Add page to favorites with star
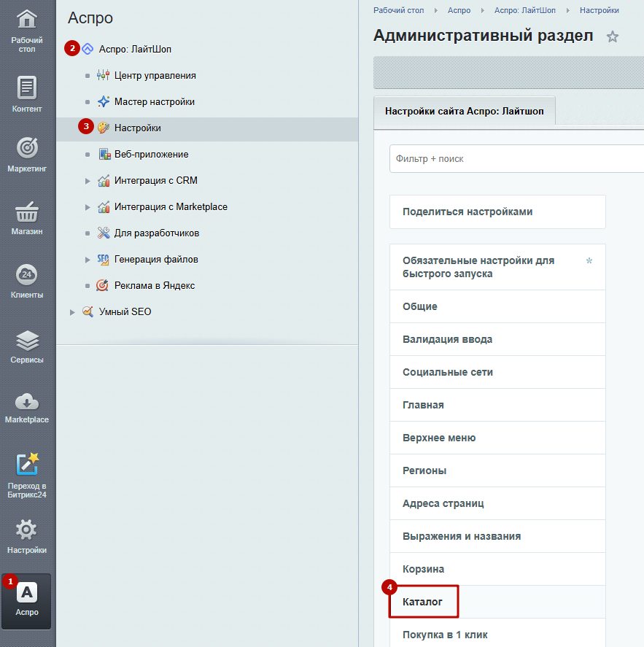 pyautogui.click(x=612, y=36)
